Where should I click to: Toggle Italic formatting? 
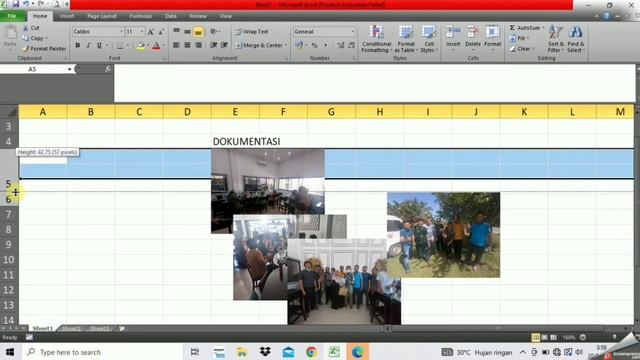click(x=88, y=45)
